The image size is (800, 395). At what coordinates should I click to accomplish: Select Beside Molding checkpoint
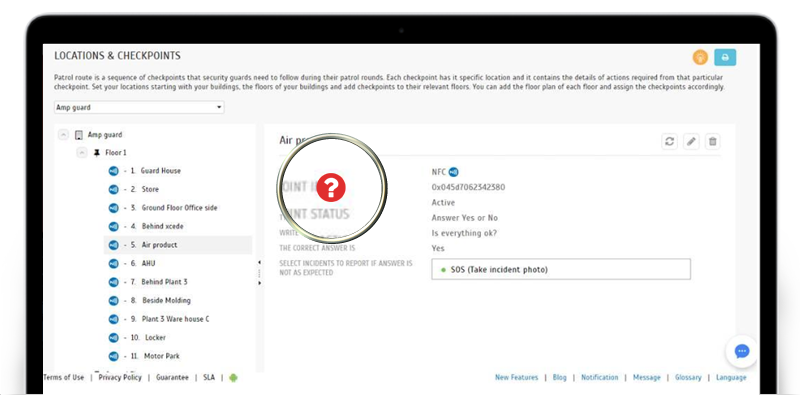(166, 301)
